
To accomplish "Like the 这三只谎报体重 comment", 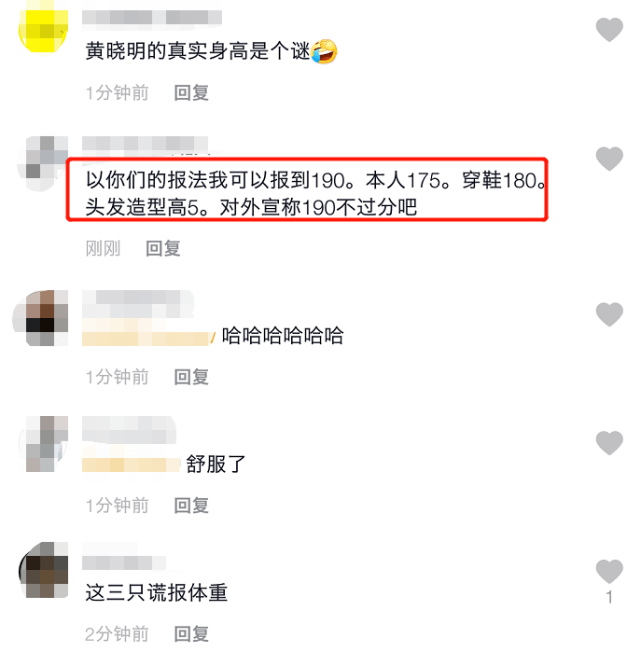I will (x=609, y=571).
